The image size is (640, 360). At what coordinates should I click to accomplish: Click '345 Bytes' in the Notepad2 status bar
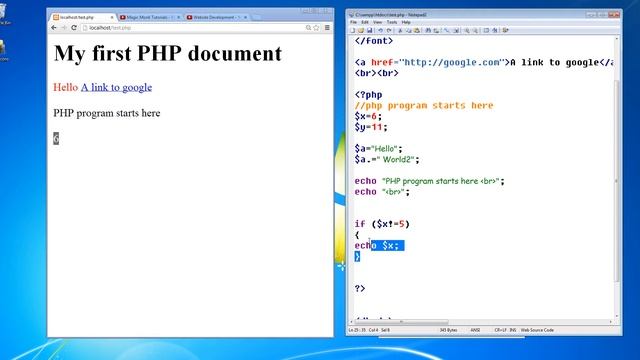coord(449,330)
